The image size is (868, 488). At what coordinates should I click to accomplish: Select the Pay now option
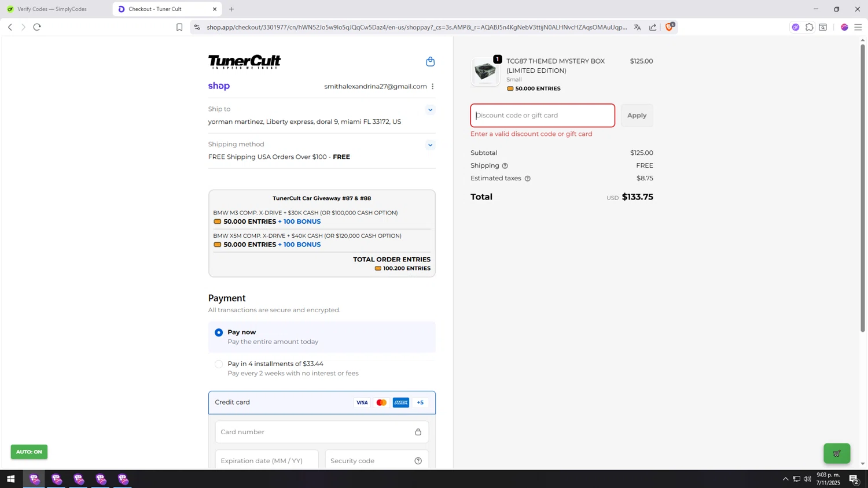click(x=219, y=332)
